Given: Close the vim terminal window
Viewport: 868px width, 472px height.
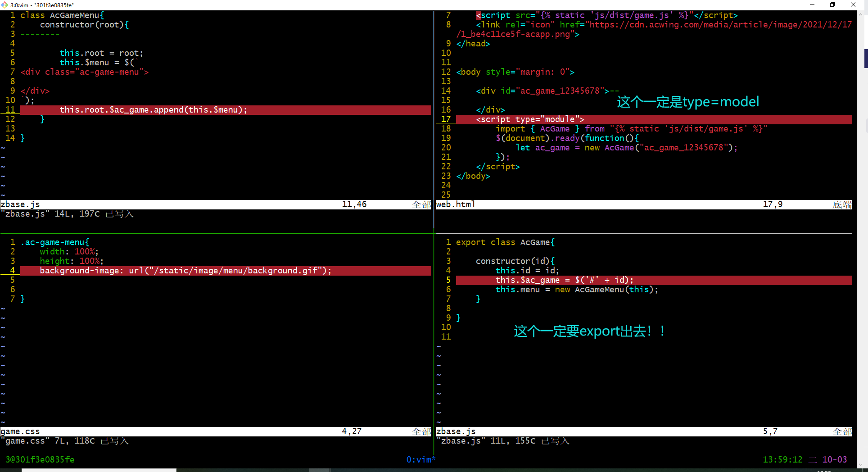Looking at the screenshot, I should [x=853, y=5].
